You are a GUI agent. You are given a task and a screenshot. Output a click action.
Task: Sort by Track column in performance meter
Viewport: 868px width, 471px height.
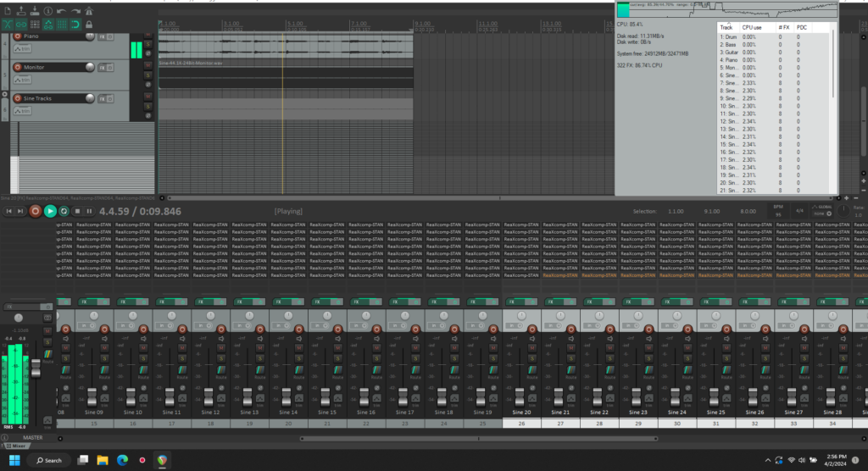click(726, 27)
